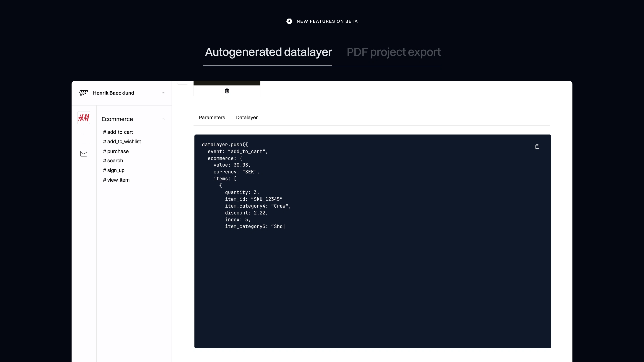644x362 pixels.
Task: Click NEW FEATURES ON BETA label
Action: point(327,21)
